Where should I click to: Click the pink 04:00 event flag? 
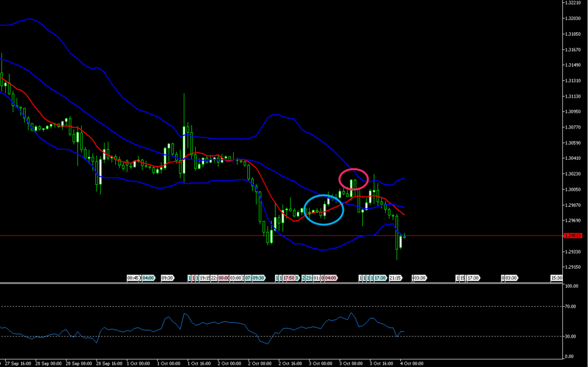(x=331, y=278)
